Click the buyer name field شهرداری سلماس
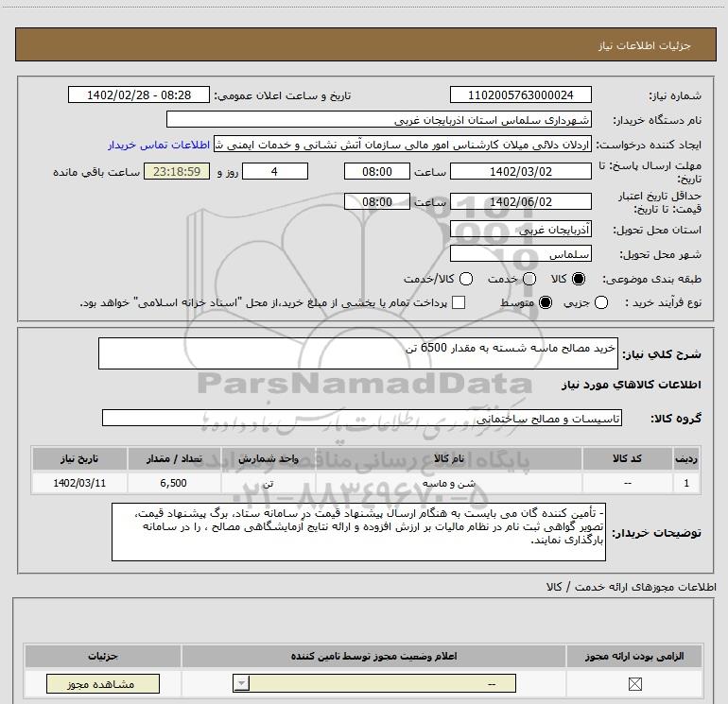The height and width of the screenshot is (704, 728). pyautogui.click(x=379, y=120)
